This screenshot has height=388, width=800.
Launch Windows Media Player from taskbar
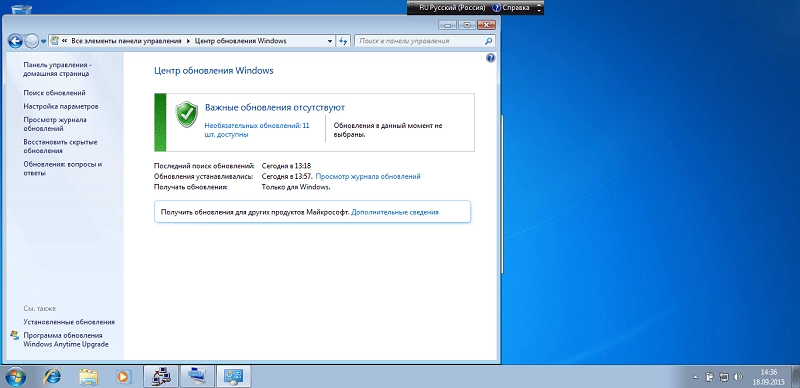(x=123, y=377)
